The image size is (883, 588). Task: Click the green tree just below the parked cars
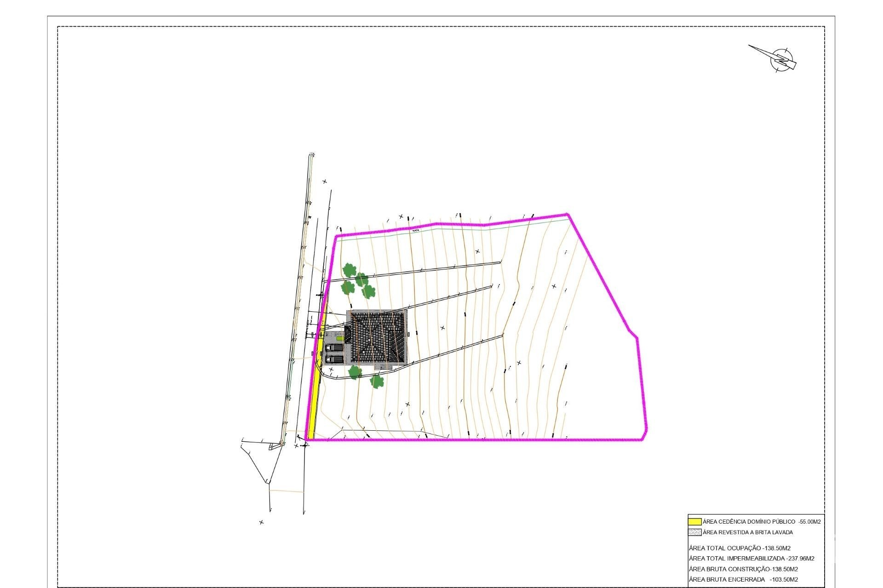355,372
